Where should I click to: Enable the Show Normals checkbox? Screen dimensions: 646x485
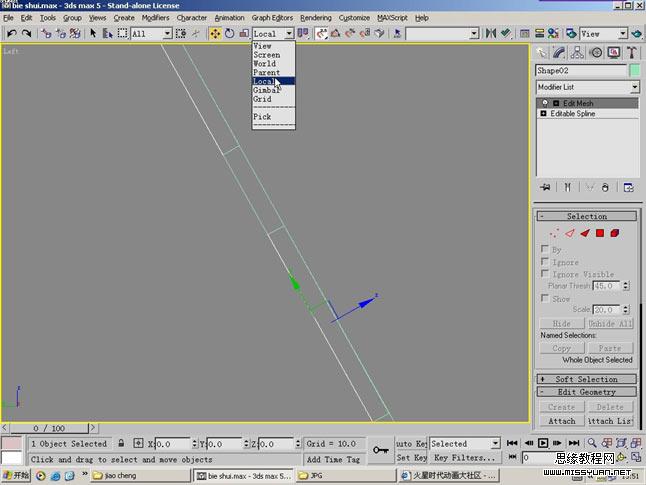[545, 298]
